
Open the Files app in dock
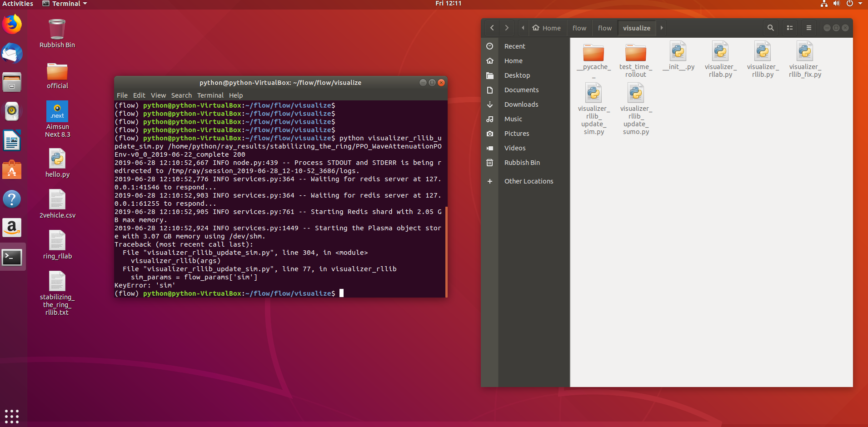click(12, 82)
